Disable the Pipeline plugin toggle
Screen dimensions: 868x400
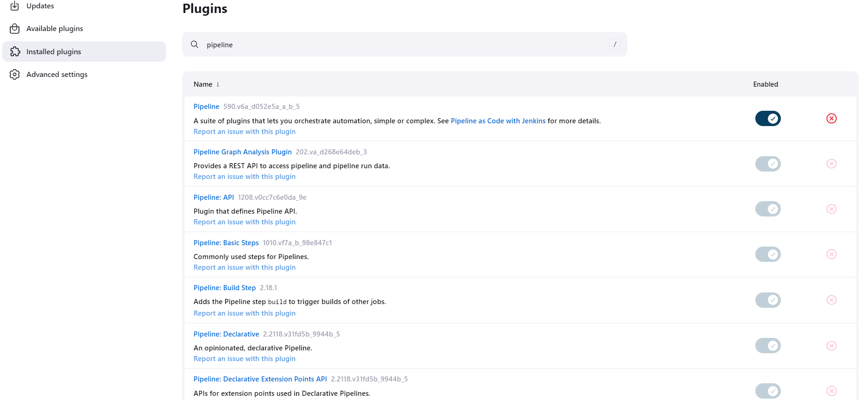[x=768, y=119]
